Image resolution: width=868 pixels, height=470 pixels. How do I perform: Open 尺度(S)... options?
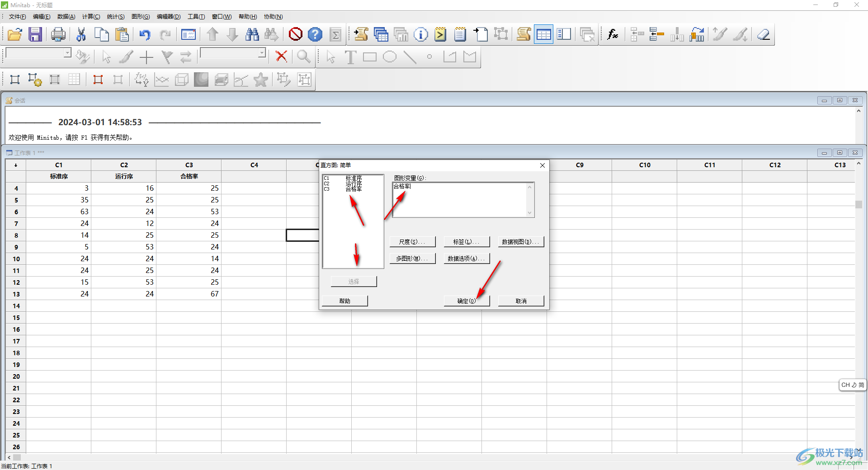coord(412,242)
